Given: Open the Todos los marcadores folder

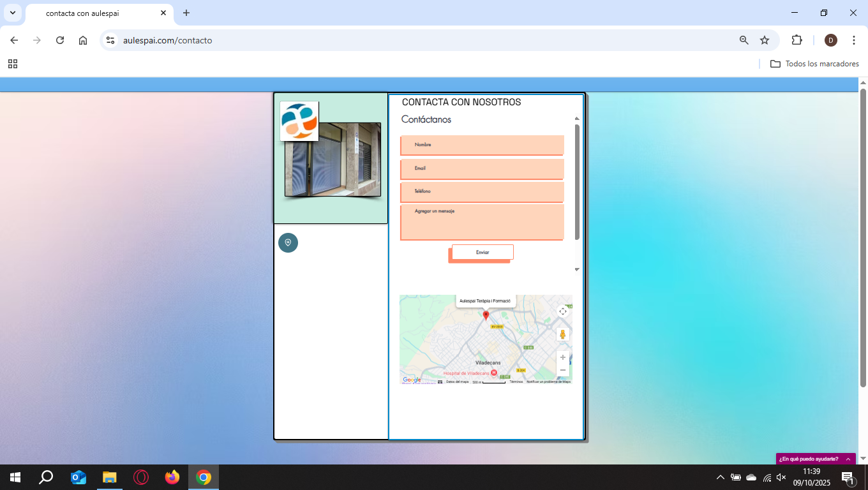Looking at the screenshot, I should click(815, 64).
